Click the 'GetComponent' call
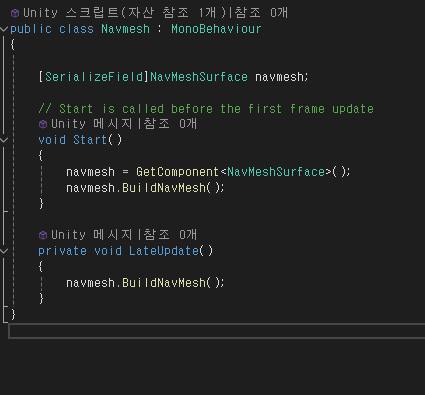The image size is (425, 395). tap(177, 172)
